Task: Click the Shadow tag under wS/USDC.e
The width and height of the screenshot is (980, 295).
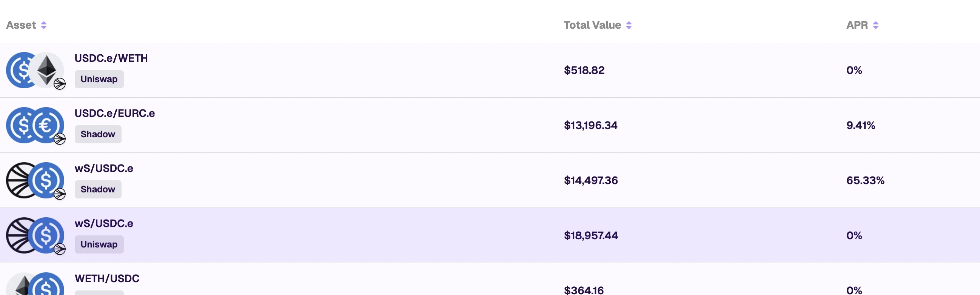Action: point(98,189)
